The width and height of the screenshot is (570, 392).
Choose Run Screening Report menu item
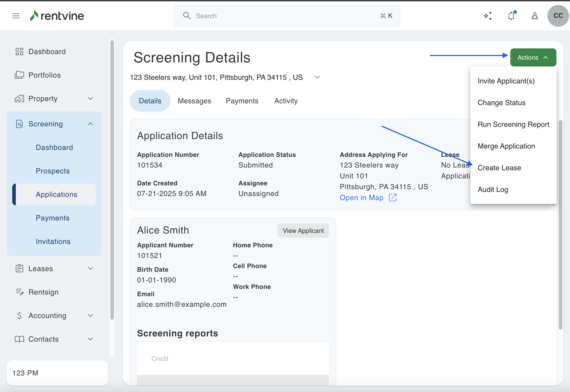click(x=513, y=125)
